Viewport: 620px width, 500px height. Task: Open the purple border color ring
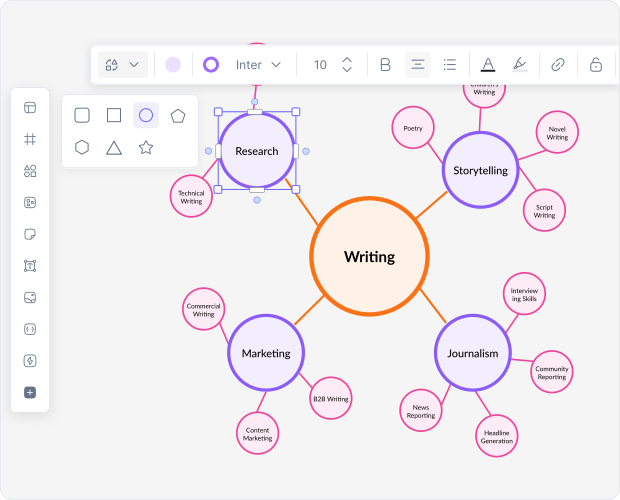click(211, 64)
